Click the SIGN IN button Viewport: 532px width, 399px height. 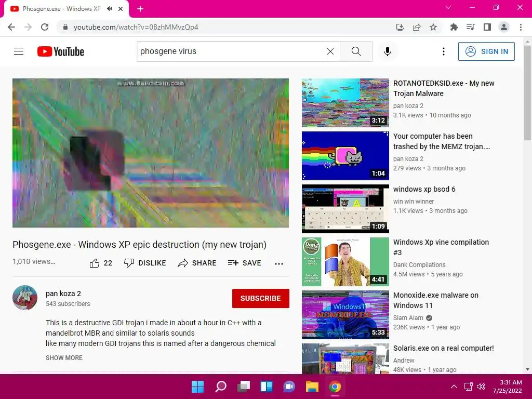pos(486,51)
